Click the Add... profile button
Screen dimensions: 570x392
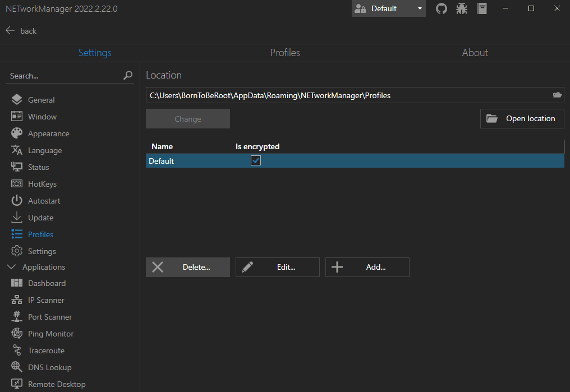pyautogui.click(x=367, y=267)
